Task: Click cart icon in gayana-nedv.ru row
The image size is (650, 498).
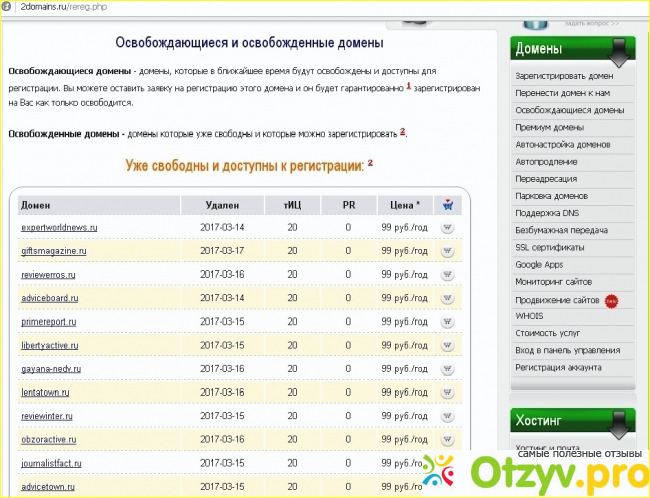Action: pyautogui.click(x=447, y=370)
